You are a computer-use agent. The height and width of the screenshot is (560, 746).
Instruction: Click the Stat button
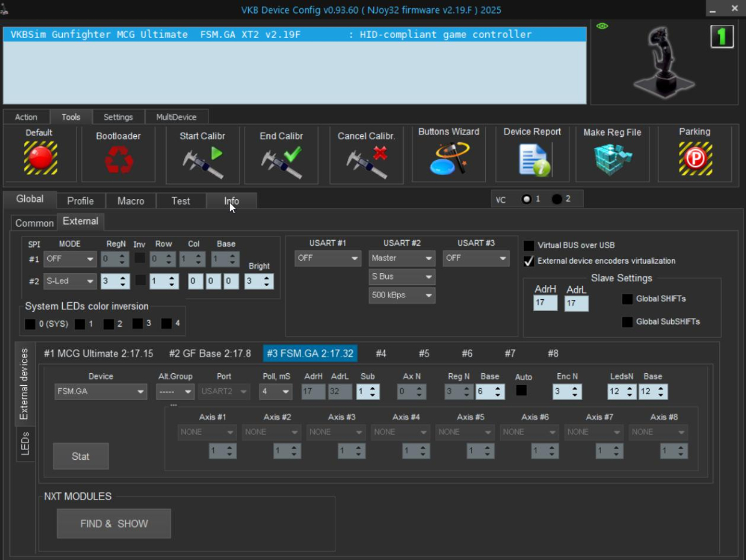81,457
